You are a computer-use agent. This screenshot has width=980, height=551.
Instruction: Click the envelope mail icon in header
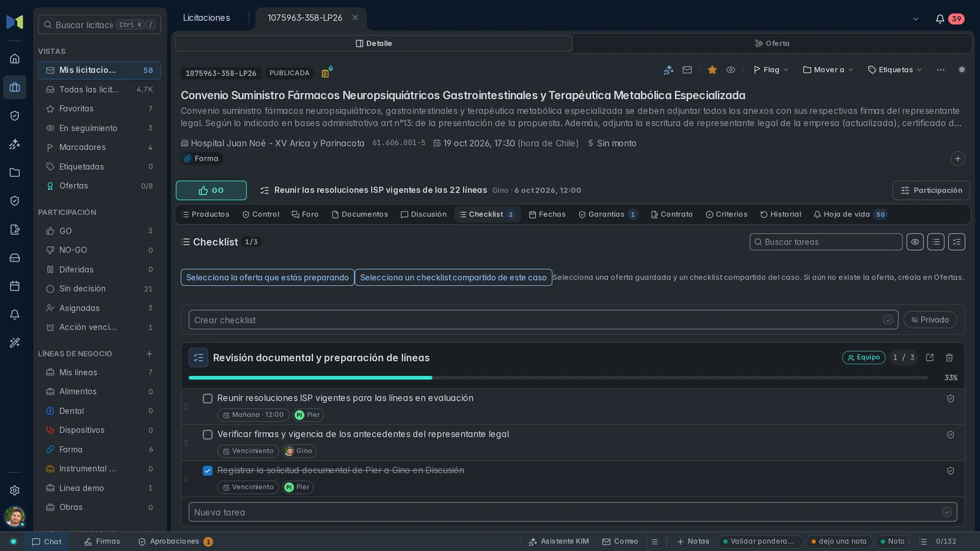click(687, 70)
